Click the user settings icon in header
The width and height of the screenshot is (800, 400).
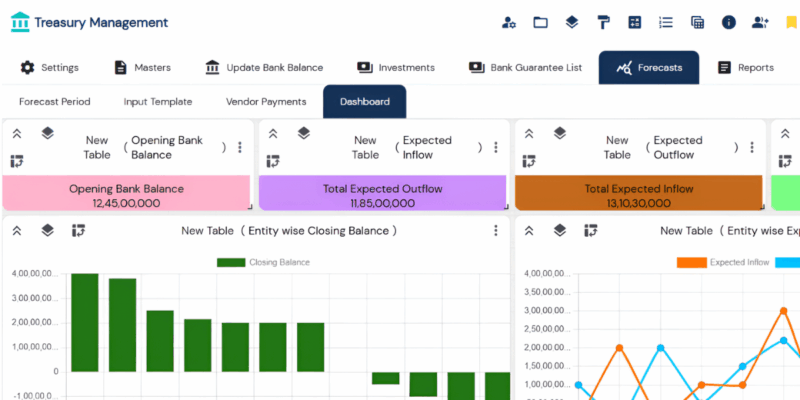[509, 22]
